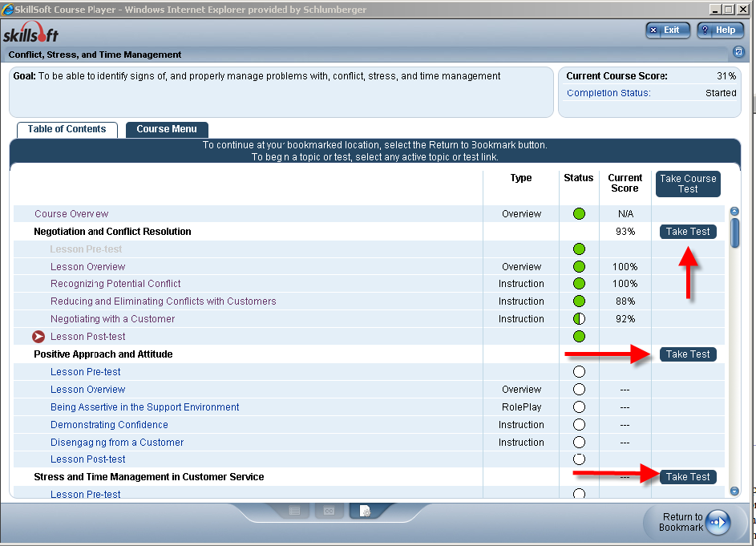Open Lesson Overview under Negotiation lesson
The width and height of the screenshot is (756, 546).
(87, 267)
